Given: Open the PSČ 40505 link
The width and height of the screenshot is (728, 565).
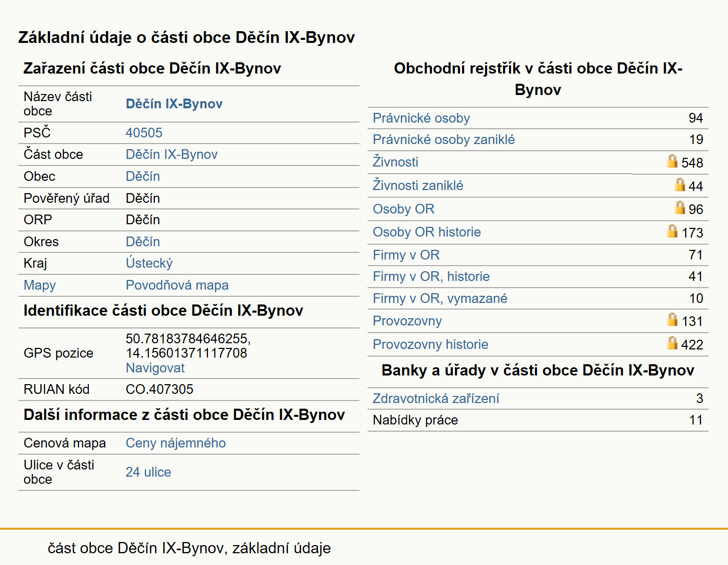Looking at the screenshot, I should (144, 133).
